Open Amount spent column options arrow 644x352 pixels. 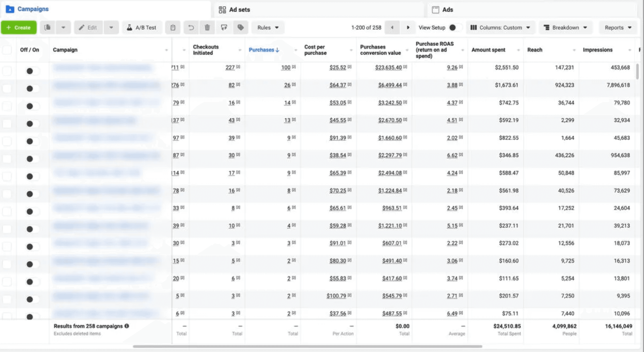point(518,50)
